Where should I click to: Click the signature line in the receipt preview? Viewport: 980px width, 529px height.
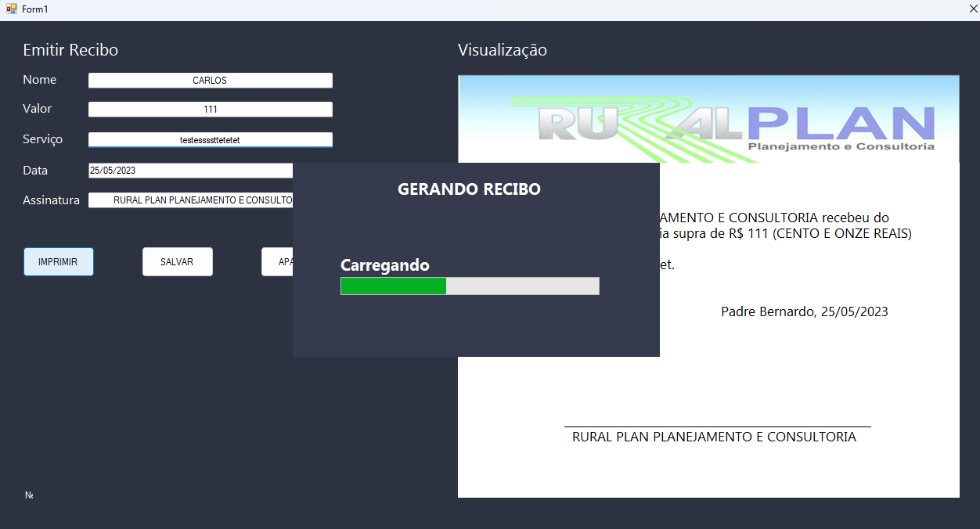tap(716, 423)
